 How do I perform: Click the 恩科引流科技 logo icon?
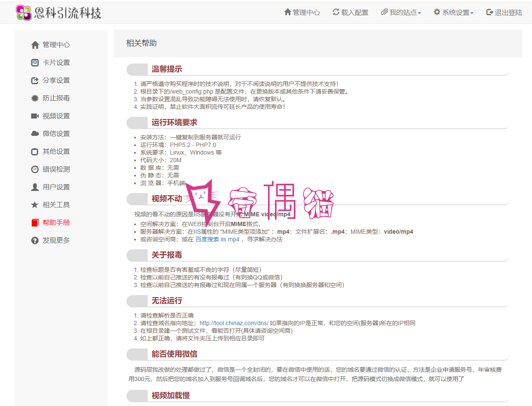pyautogui.click(x=24, y=13)
